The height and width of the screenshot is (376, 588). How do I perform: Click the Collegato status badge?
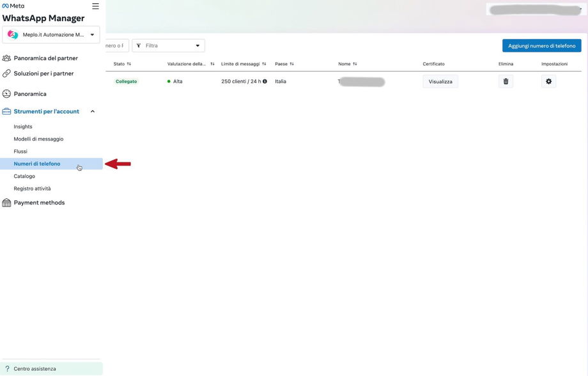tap(126, 81)
